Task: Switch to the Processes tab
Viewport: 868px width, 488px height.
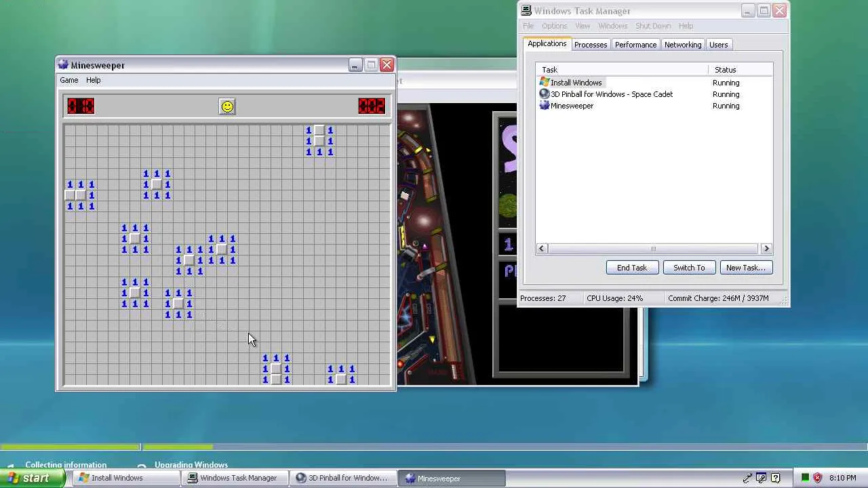Action: pos(591,45)
